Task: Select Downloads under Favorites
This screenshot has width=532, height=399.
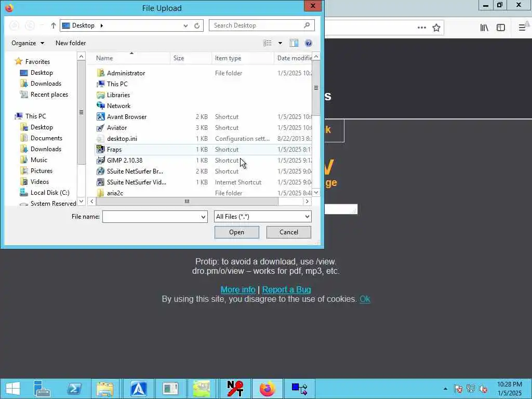Action: click(41, 84)
